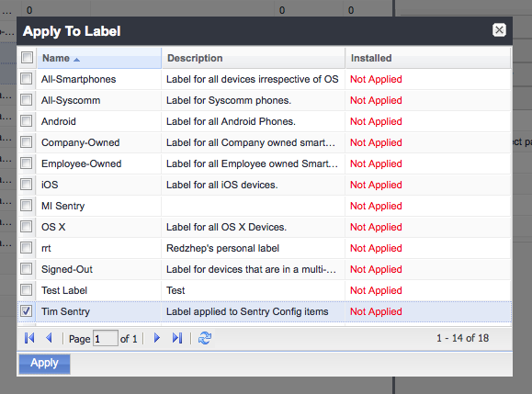Jump to last page of labels

(x=177, y=338)
